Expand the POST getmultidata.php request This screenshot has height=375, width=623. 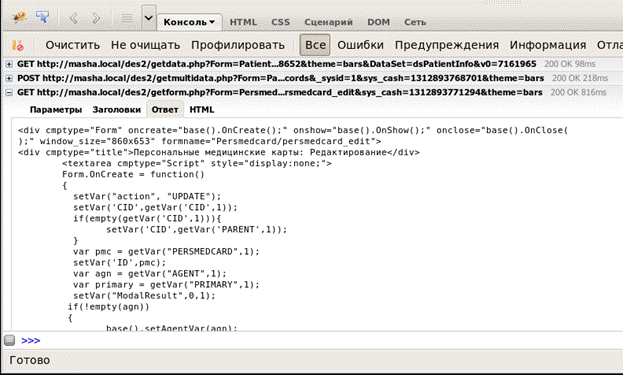pyautogui.click(x=9, y=78)
